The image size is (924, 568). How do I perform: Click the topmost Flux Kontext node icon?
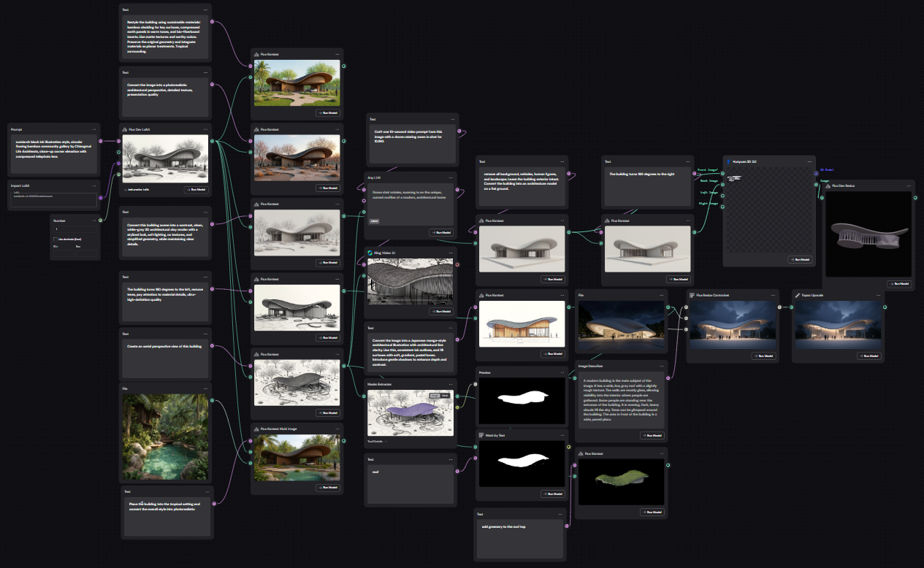click(x=256, y=54)
